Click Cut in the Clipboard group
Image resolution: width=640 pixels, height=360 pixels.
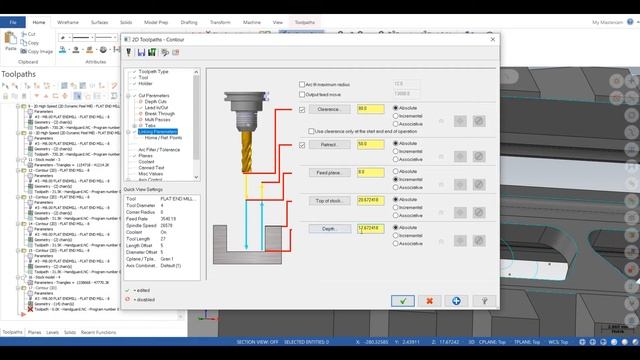pos(28,34)
